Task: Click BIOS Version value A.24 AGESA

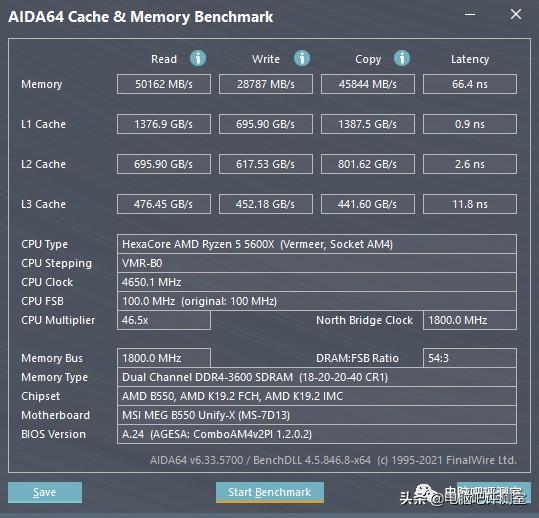Action: point(317,434)
